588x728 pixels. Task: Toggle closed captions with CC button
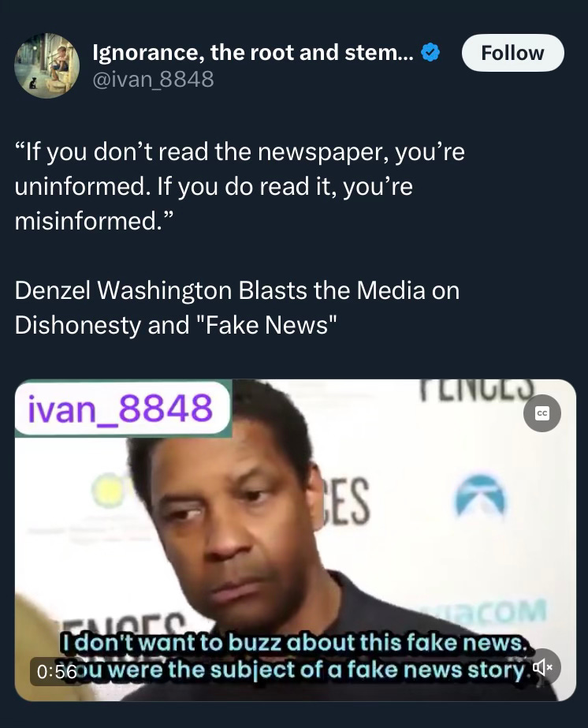pyautogui.click(x=541, y=413)
